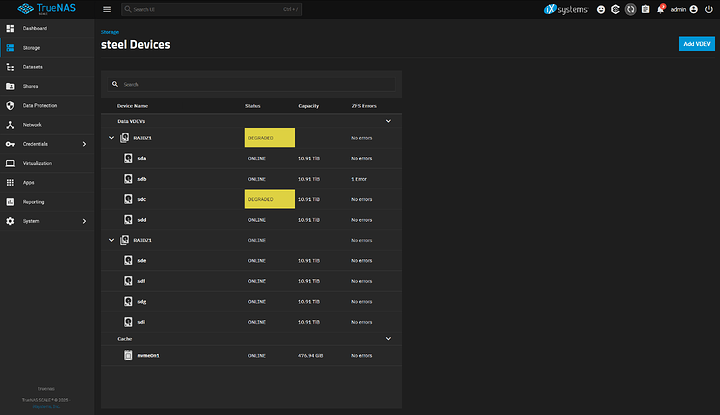720x415 pixels.
Task: Collapse the Data VDEVs section
Action: (x=388, y=120)
